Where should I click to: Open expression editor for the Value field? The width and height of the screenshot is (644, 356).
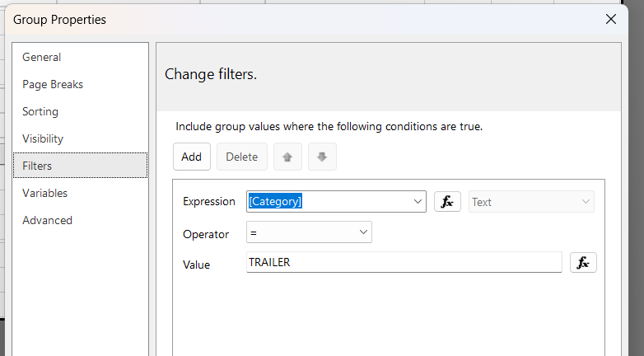[x=583, y=262]
